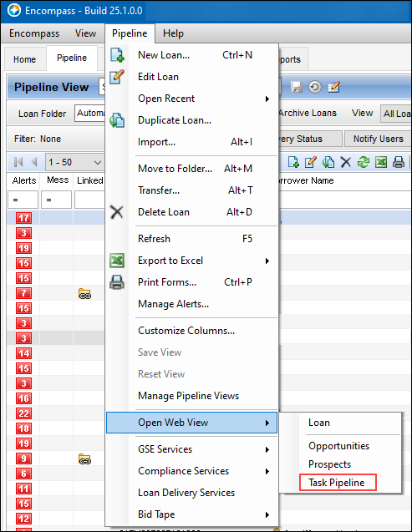Click the toolbar Print icon

point(399,162)
